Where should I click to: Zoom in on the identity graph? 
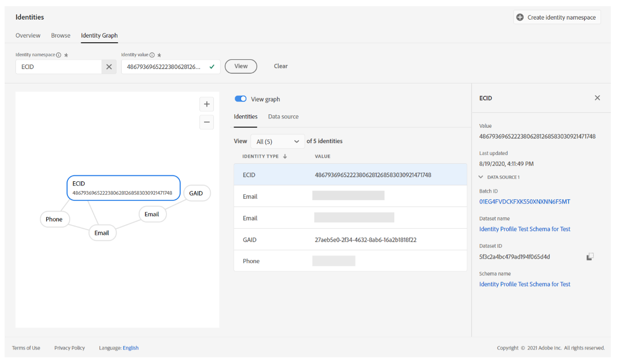207,104
